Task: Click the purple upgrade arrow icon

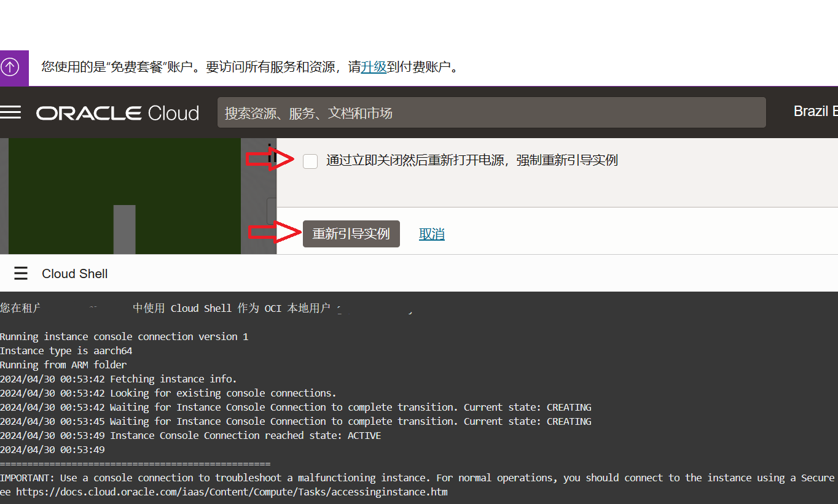Action: [x=10, y=68]
